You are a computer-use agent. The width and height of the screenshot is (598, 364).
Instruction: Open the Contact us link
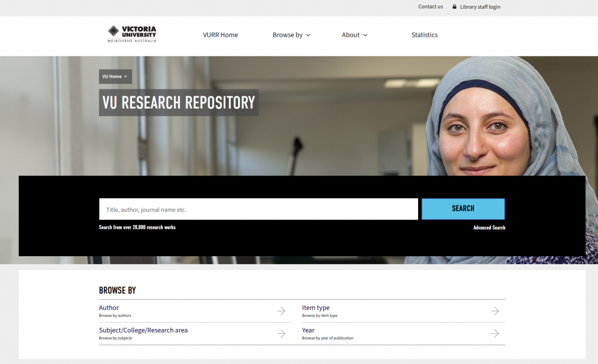(x=430, y=6)
